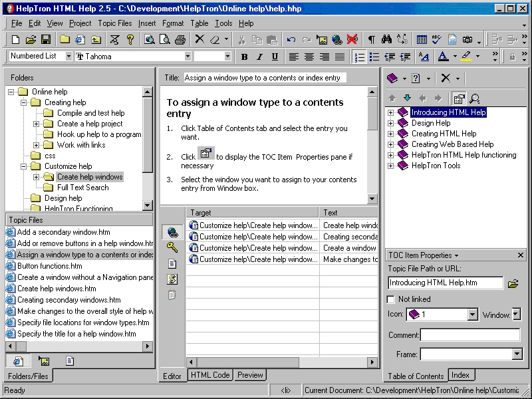Open the Table menu
The height and width of the screenshot is (399, 532).
pos(199,23)
